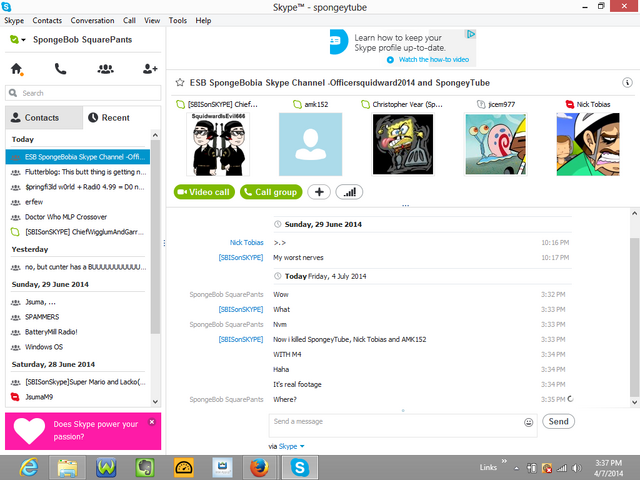
Task: Start a Video call
Action: (x=204, y=192)
